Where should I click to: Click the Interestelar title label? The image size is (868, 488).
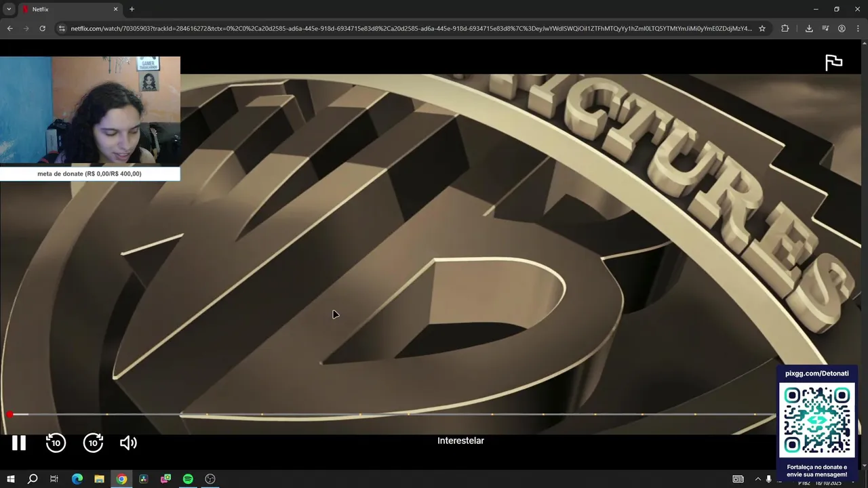pos(460,441)
